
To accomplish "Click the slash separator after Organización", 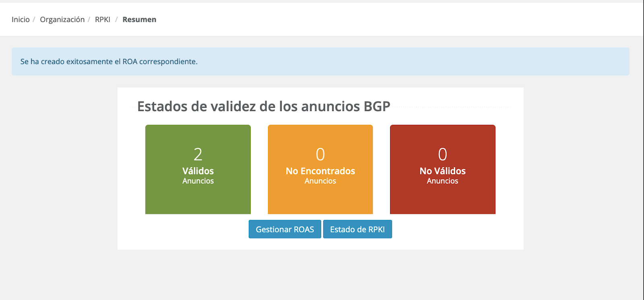I will coord(89,19).
